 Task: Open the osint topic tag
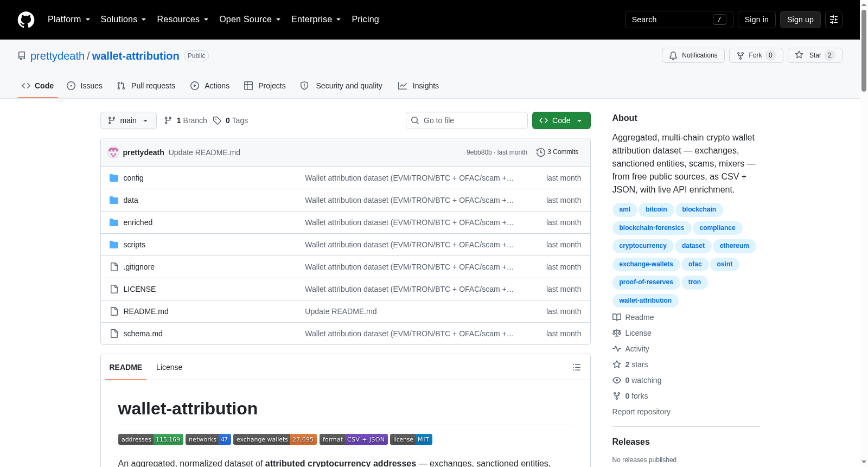(725, 264)
